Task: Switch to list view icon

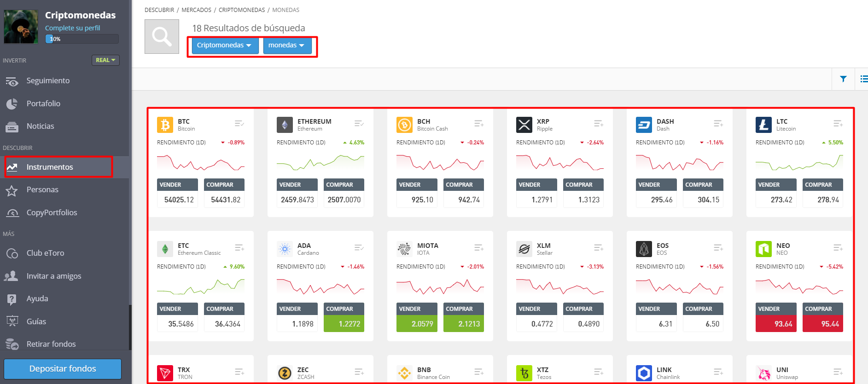Action: tap(864, 79)
